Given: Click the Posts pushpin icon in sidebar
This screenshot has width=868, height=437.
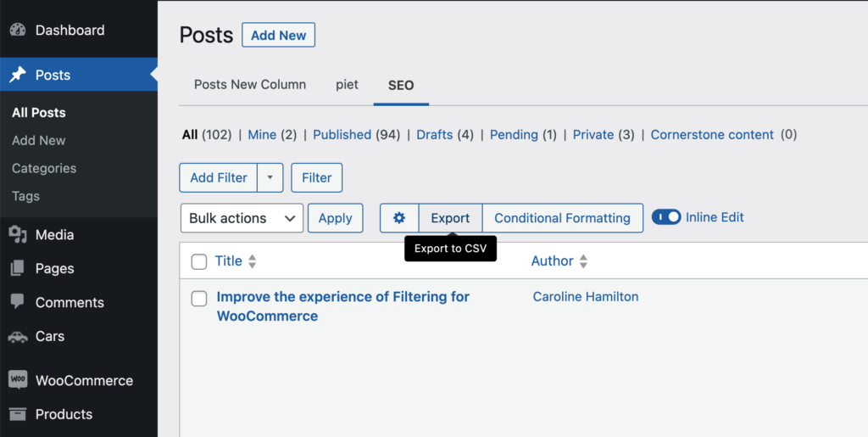Looking at the screenshot, I should (x=18, y=75).
